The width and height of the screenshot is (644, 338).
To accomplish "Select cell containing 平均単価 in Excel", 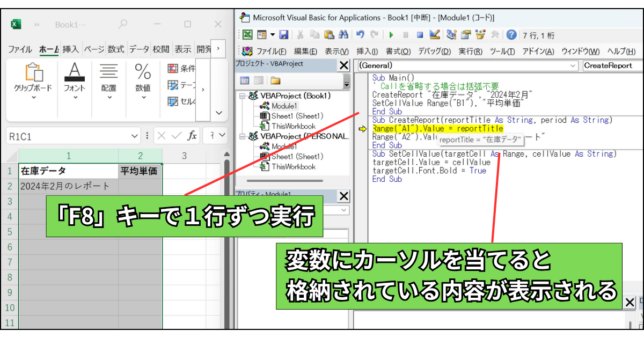I will point(140,171).
